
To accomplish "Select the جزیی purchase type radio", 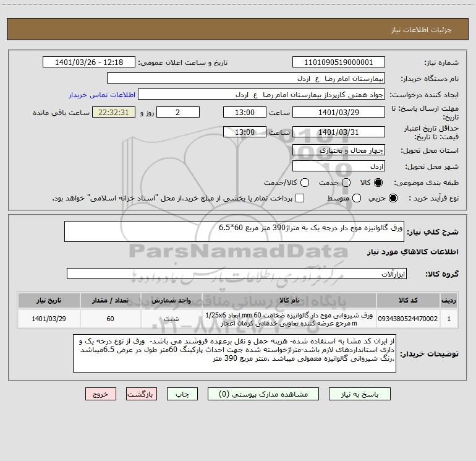I will (x=393, y=198).
